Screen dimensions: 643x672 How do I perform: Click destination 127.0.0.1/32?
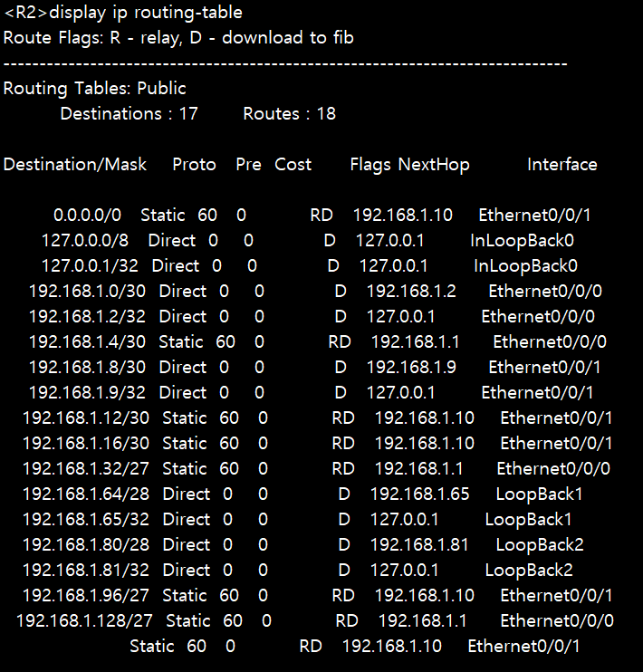point(90,265)
